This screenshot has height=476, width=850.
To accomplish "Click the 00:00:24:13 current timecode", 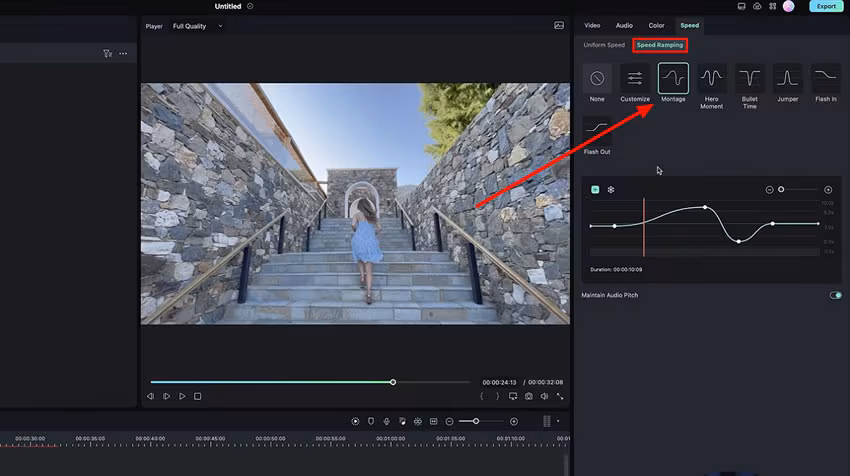I will click(499, 382).
